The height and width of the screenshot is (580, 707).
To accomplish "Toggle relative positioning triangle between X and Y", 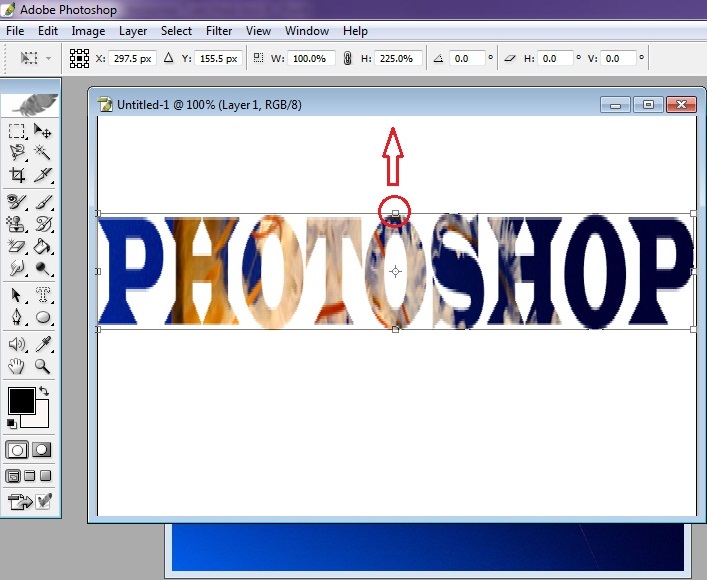I will (169, 58).
